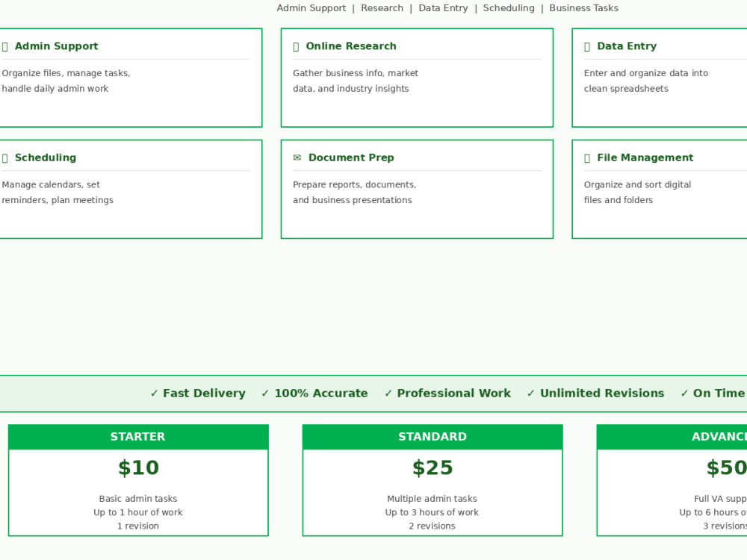Click the icon beside File Management heading
Screen dimensions: 747x560
pyautogui.click(x=587, y=158)
